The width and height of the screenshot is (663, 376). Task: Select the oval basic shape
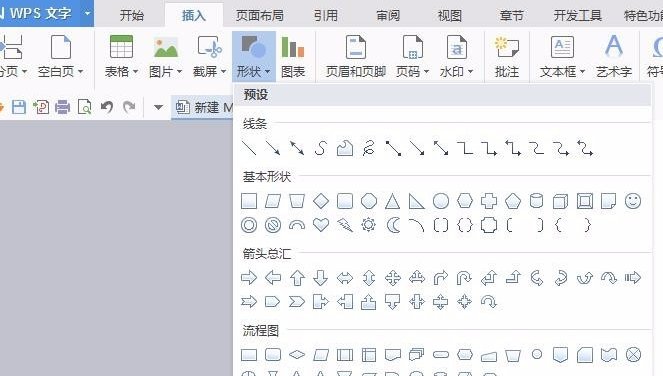point(441,201)
